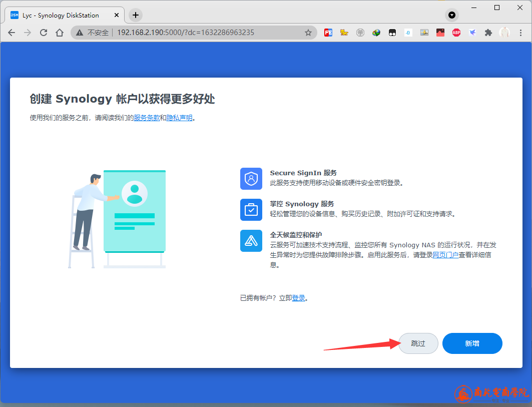Click the 登录 sign-in link
The height and width of the screenshot is (407, 532).
[x=299, y=298]
